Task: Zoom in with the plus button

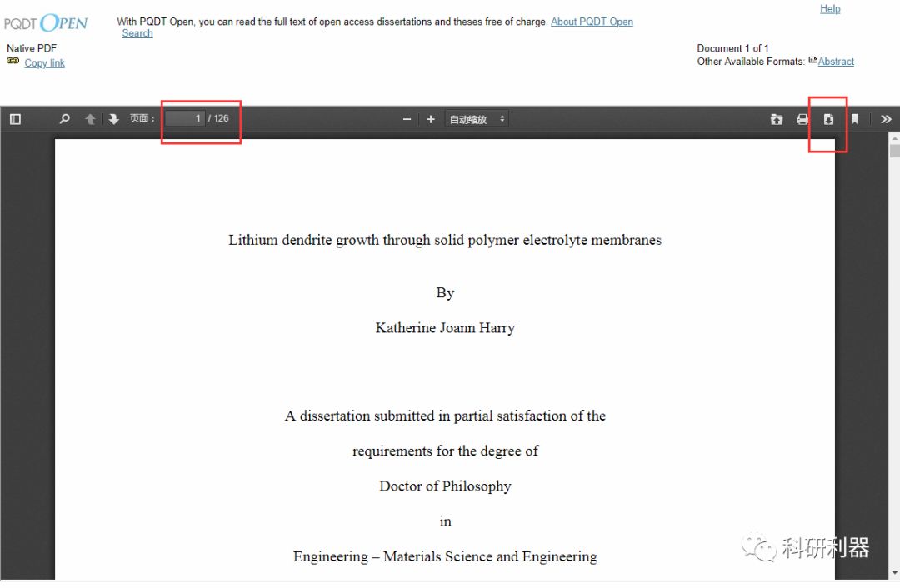Action: [x=431, y=119]
